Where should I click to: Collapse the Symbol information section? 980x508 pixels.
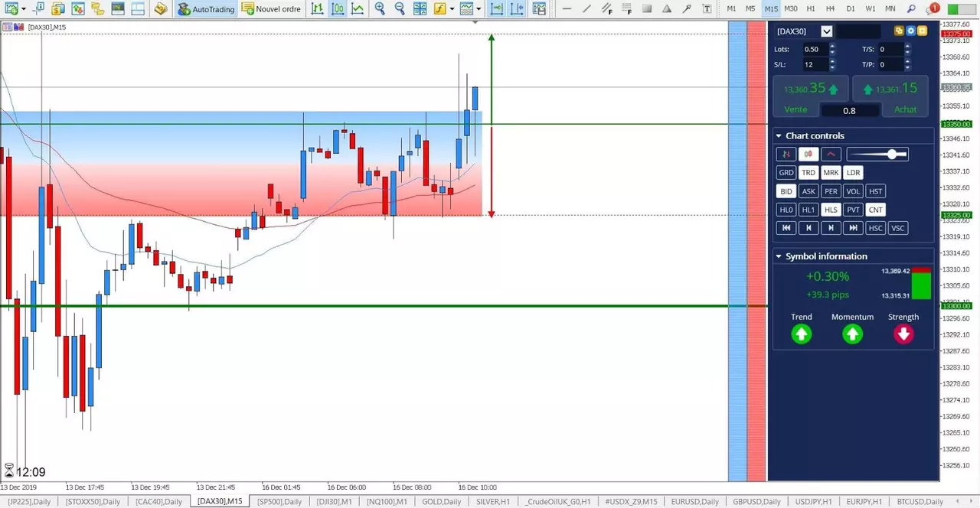tap(779, 256)
